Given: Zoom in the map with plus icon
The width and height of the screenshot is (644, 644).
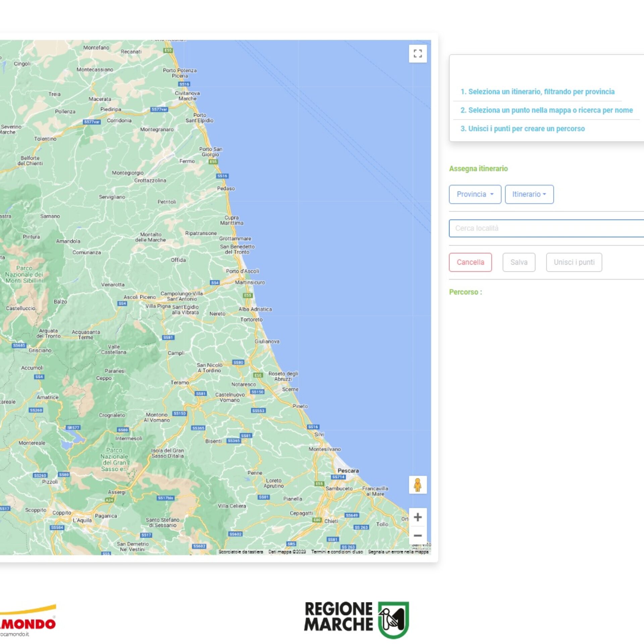Looking at the screenshot, I should [x=418, y=517].
